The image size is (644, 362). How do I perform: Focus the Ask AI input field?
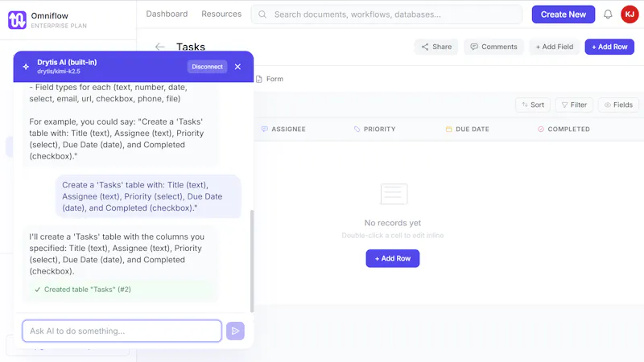click(x=122, y=331)
